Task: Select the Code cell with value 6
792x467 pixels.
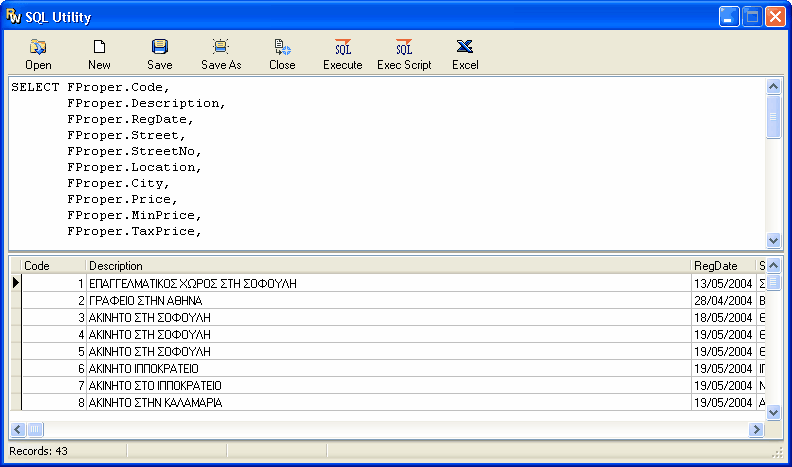Action: pyautogui.click(x=54, y=369)
